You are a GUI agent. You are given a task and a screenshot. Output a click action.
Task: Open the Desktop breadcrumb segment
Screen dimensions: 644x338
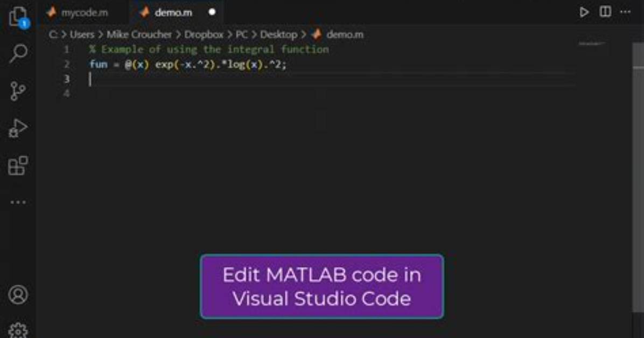click(x=278, y=34)
